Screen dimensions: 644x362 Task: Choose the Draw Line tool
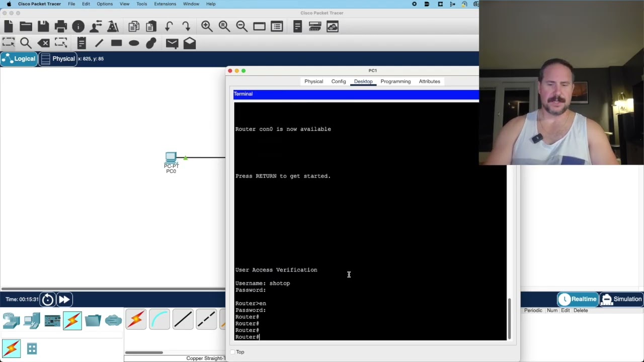[99, 43]
